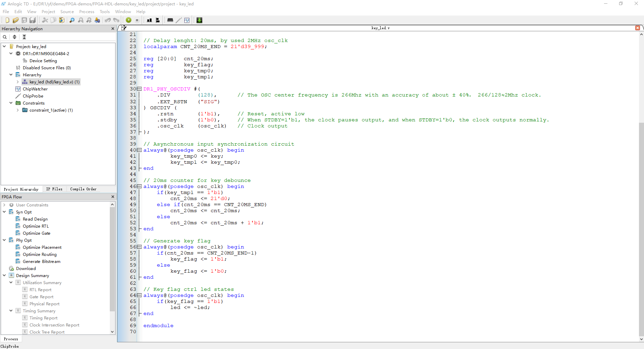Collapse the DR1::DR1M90GEG484-2 device node

[x=11, y=53]
